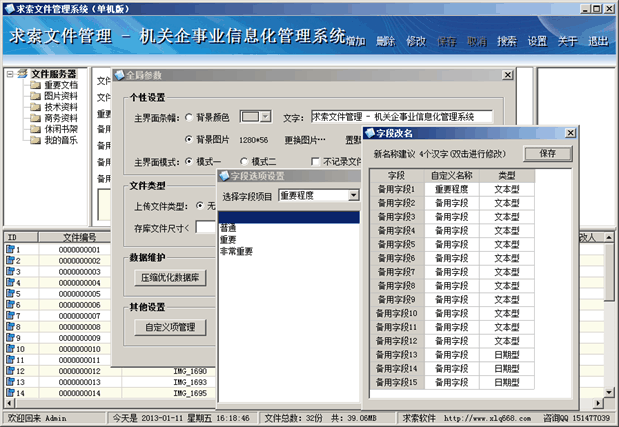
Task: Select file icon in row ID 5
Action: [x=10, y=294]
